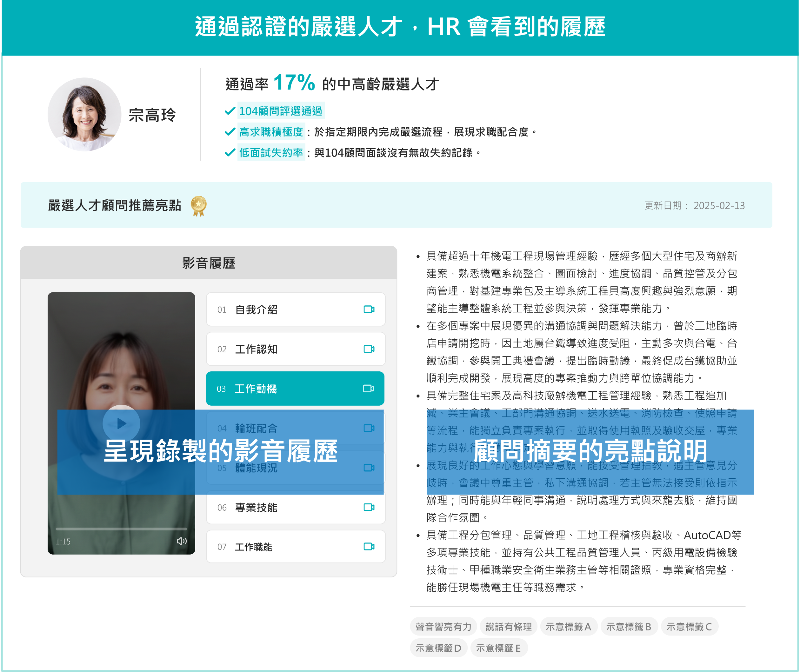Image resolution: width=800 pixels, height=672 pixels.
Task: Select the 示意標籤 E tag
Action: [x=499, y=648]
